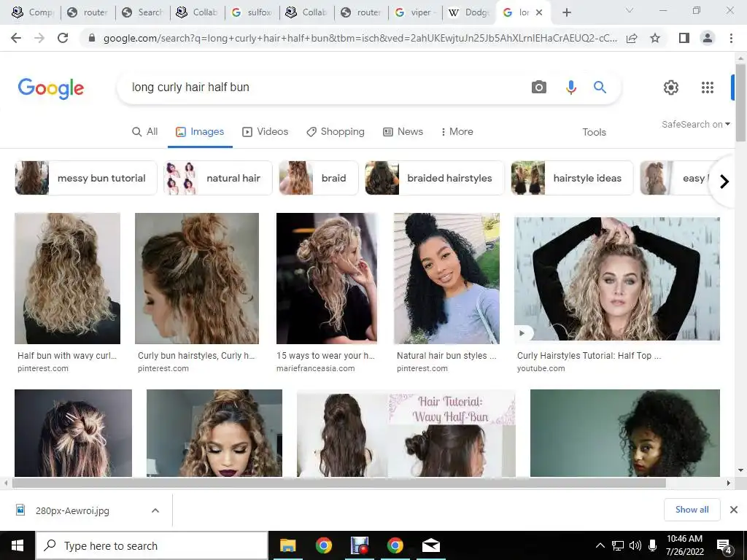Screen dimensions: 747x560
Task: Click the camera search-by-image icon
Action: click(539, 87)
